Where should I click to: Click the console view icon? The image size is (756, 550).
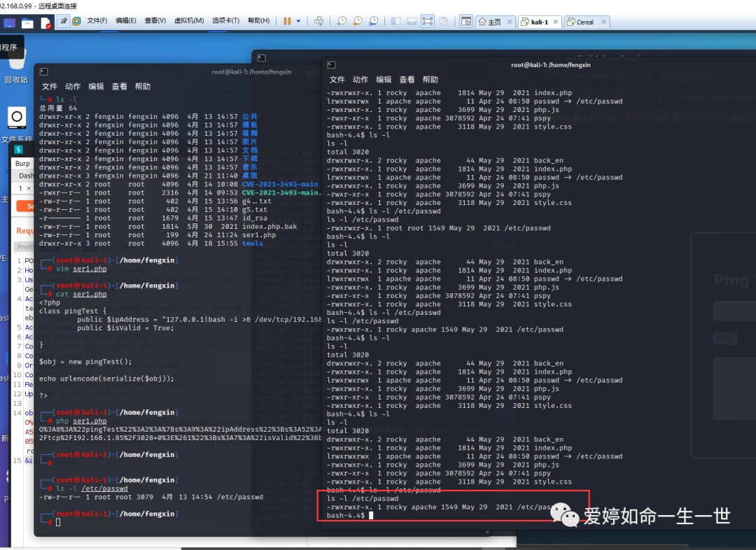point(466,21)
